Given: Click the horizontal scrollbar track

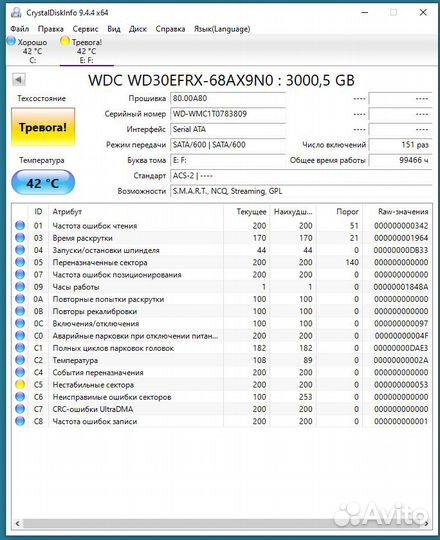Looking at the screenshot, I should pos(222,523).
